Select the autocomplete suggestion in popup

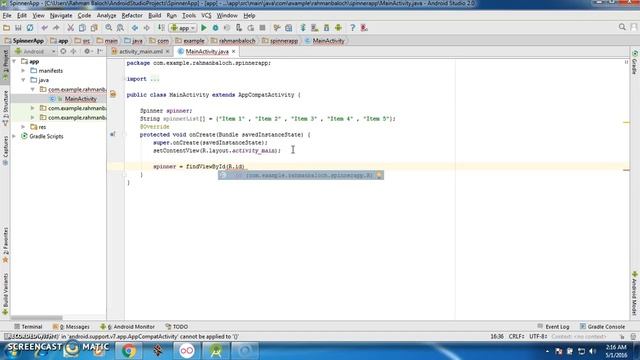click(x=301, y=175)
